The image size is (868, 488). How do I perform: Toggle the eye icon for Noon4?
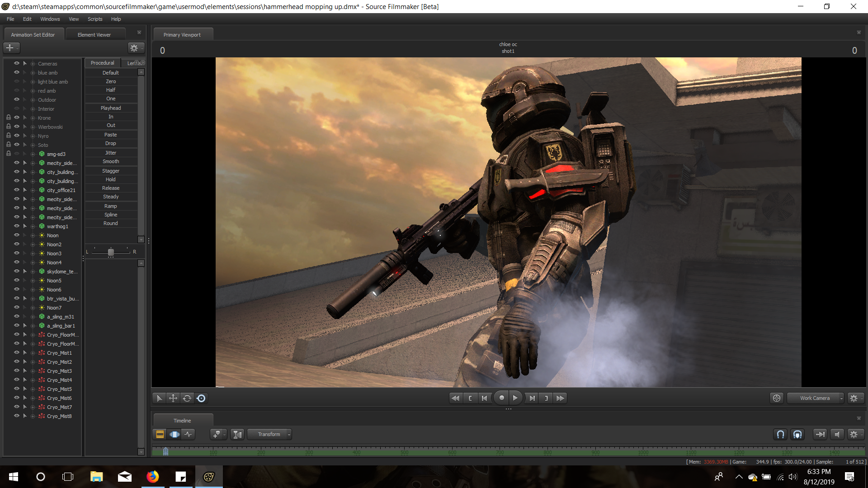click(17, 262)
